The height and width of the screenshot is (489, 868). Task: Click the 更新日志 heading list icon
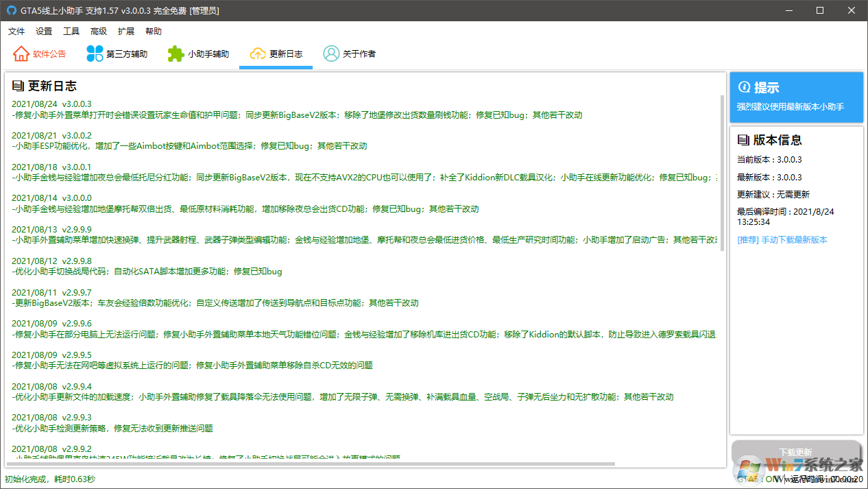click(x=18, y=86)
